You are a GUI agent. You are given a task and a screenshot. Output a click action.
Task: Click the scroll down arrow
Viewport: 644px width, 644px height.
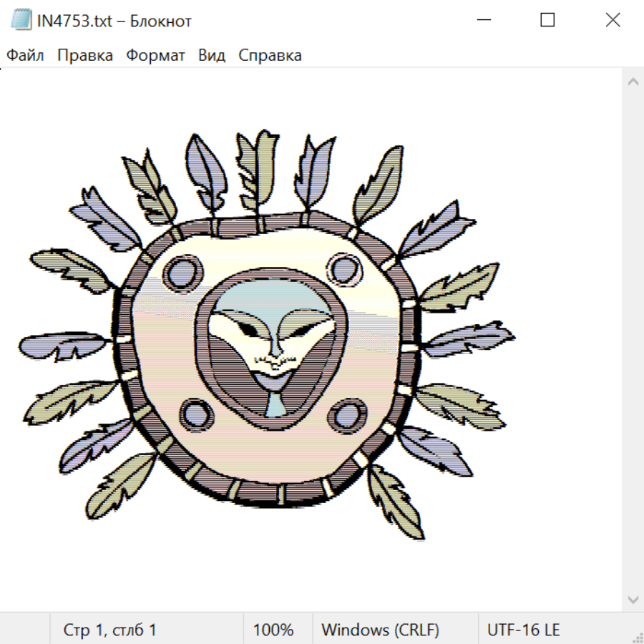[x=633, y=599]
